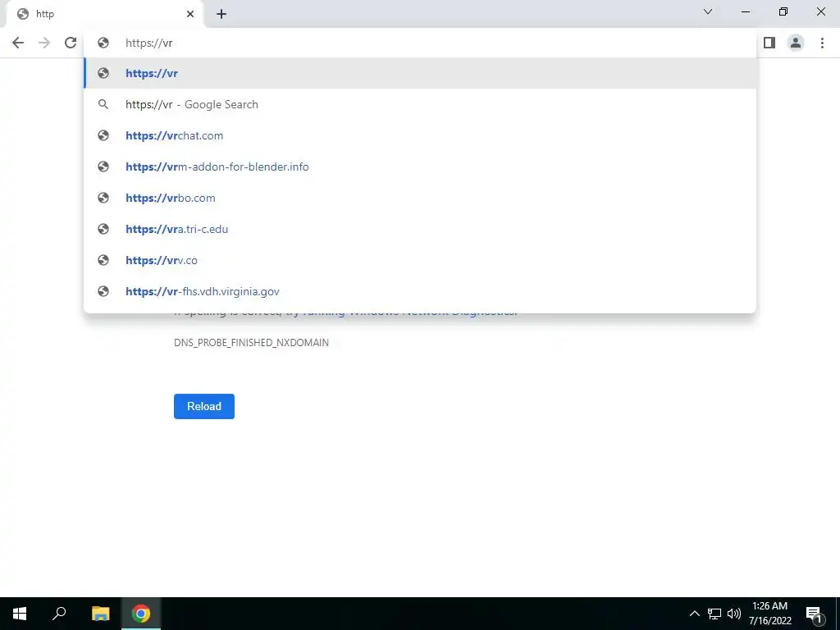
Task: Select the https://vr-fhs.vdh.virginia.gov suggestion
Action: click(420, 291)
